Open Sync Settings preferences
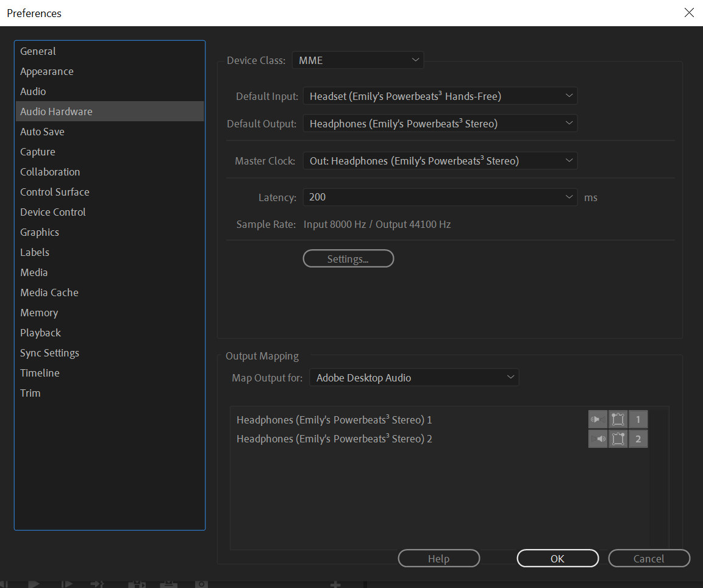The height and width of the screenshot is (588, 703). [110, 353]
